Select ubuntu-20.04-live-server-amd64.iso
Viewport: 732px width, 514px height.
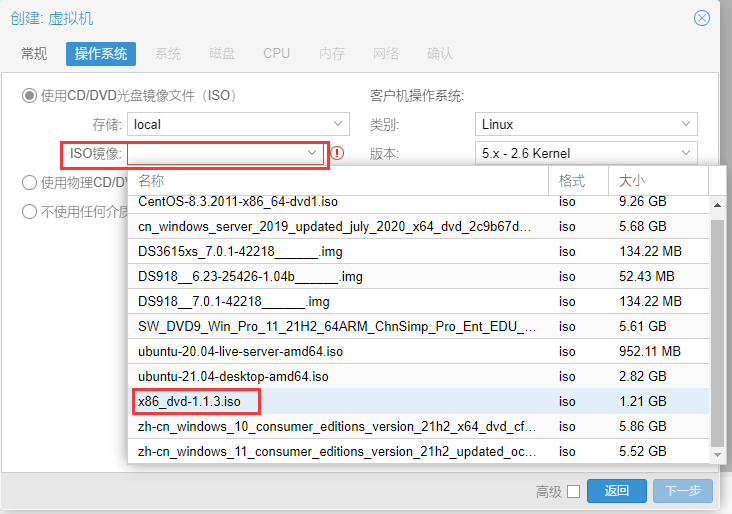tap(240, 352)
